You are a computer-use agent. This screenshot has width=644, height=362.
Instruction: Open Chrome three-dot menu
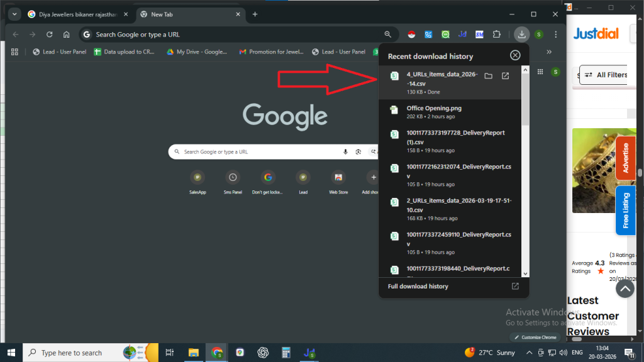pyautogui.click(x=556, y=35)
